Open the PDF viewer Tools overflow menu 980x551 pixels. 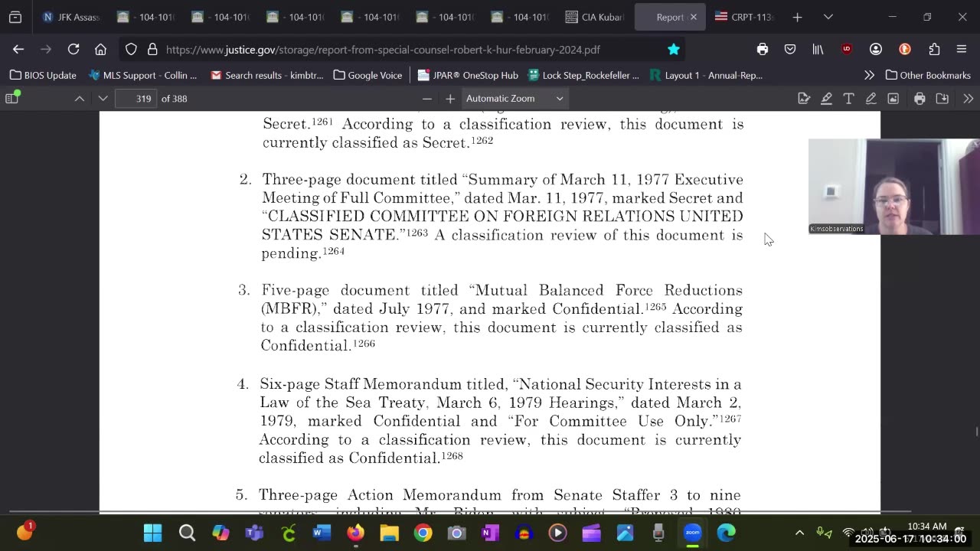tap(968, 98)
